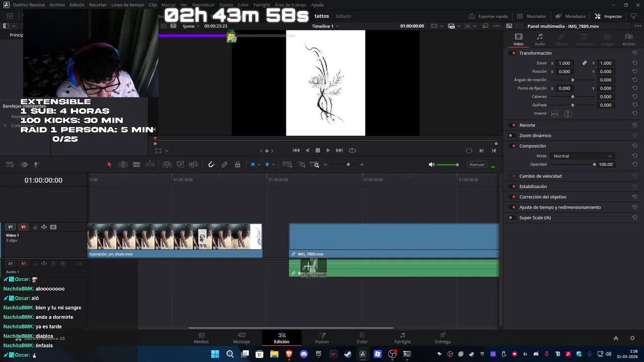Screen dimensions: 644x362
Task: Open the Audio tab in Inspector
Action: point(540,39)
